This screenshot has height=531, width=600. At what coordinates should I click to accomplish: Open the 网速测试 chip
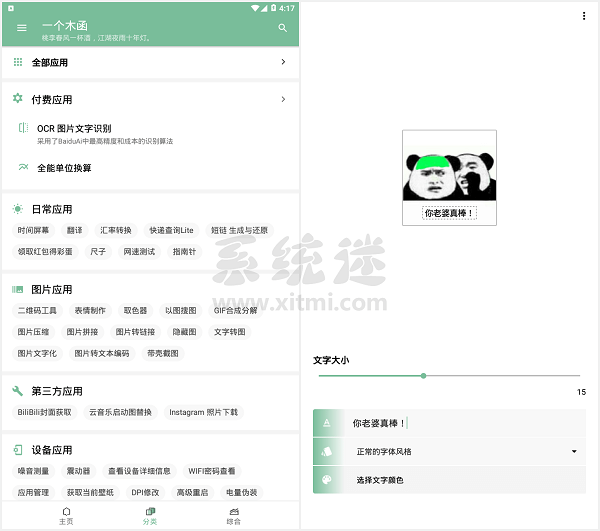coord(139,251)
